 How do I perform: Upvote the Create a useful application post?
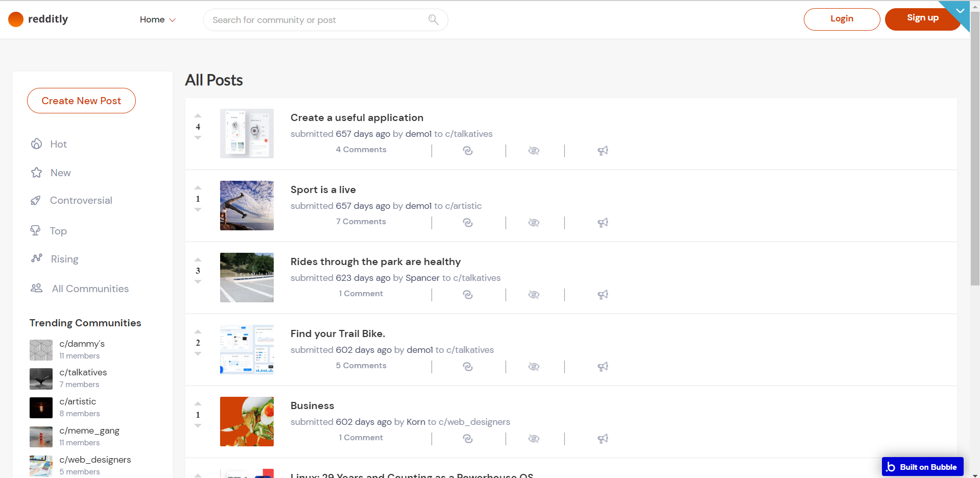tap(198, 116)
